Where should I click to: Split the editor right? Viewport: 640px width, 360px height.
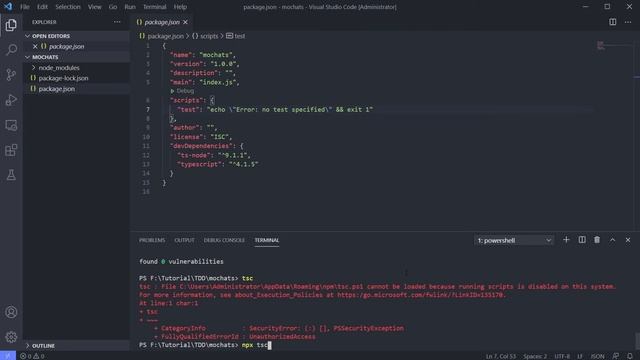click(x=613, y=22)
